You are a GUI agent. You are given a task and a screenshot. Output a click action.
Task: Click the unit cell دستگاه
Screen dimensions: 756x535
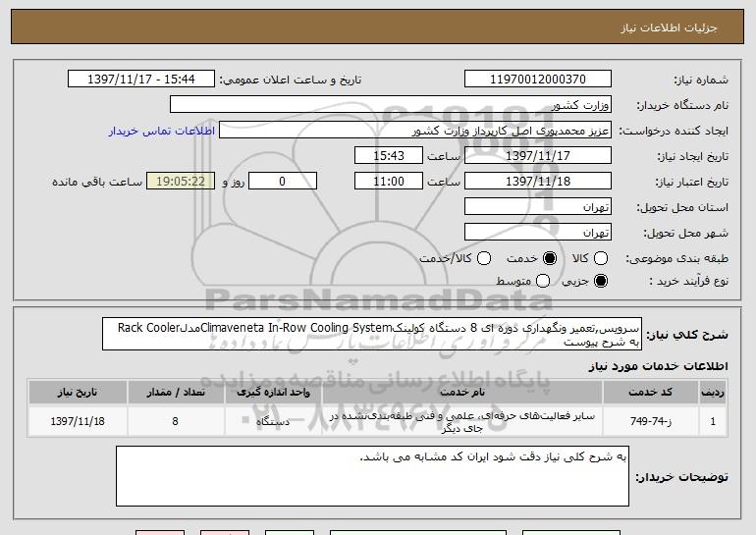[273, 422]
